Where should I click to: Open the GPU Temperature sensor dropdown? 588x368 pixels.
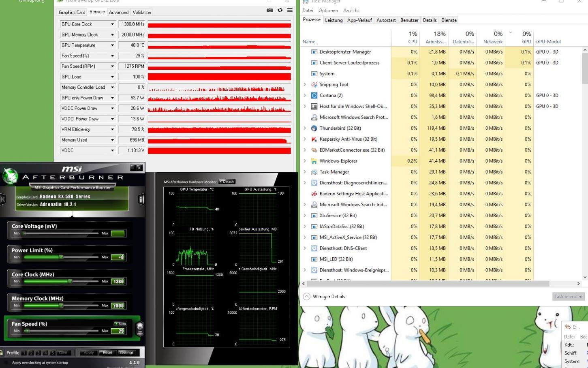coord(112,45)
